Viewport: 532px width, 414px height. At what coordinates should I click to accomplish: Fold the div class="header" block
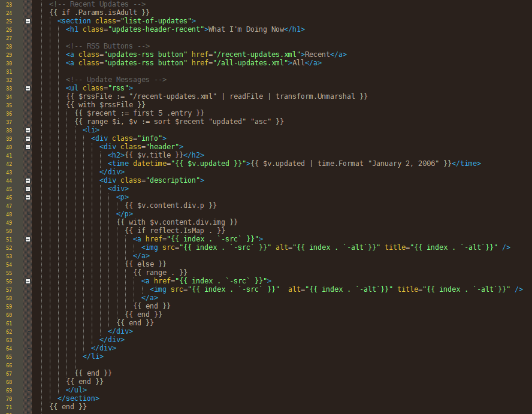[x=28, y=146]
